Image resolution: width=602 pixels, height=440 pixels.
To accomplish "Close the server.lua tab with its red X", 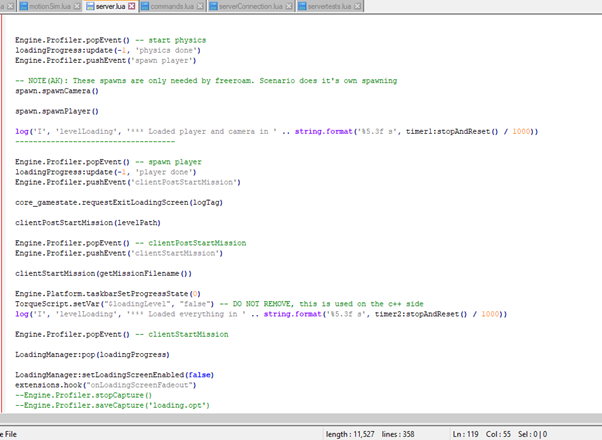I will [x=132, y=6].
